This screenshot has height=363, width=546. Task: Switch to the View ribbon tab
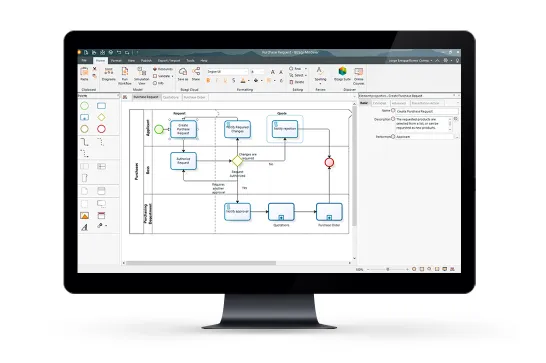click(131, 61)
